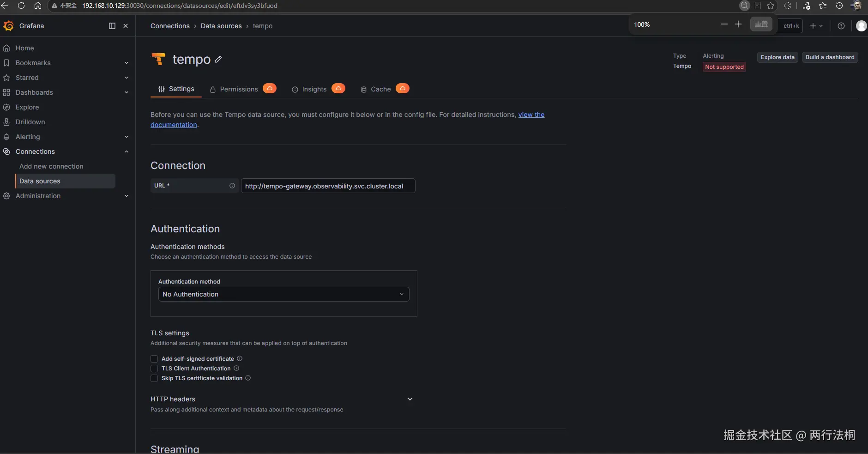Click the Data sources breadcrumb link
Viewport: 868px width, 454px height.
(221, 26)
